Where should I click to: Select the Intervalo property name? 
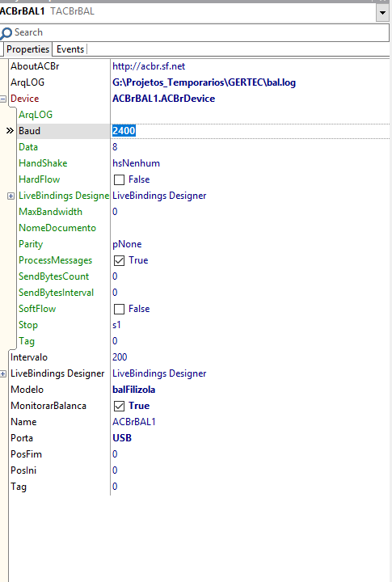29,357
